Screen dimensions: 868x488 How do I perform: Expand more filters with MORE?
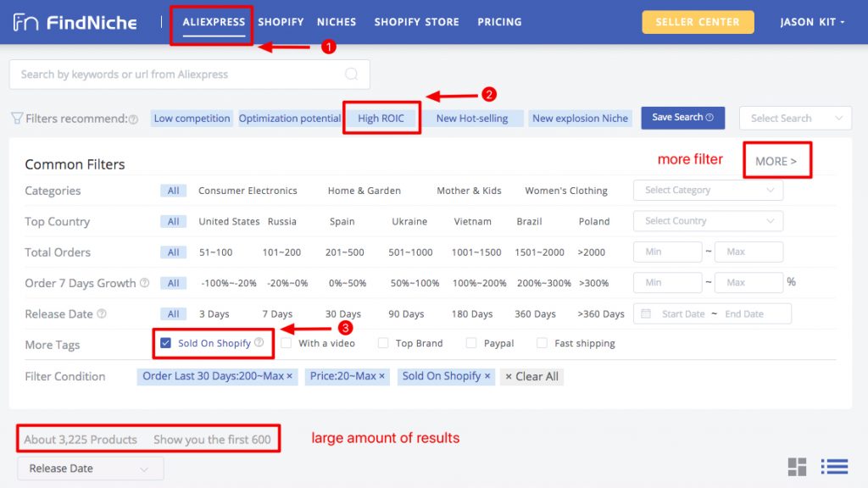point(776,161)
